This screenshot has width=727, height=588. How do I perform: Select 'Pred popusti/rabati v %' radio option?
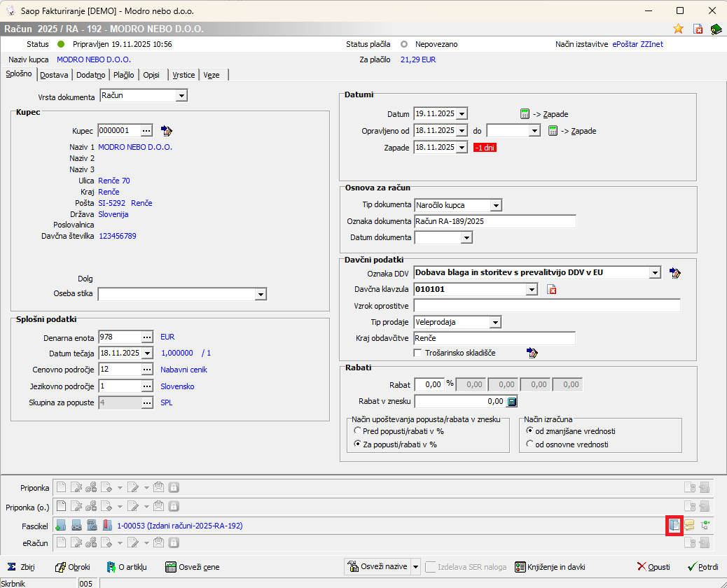coord(358,431)
